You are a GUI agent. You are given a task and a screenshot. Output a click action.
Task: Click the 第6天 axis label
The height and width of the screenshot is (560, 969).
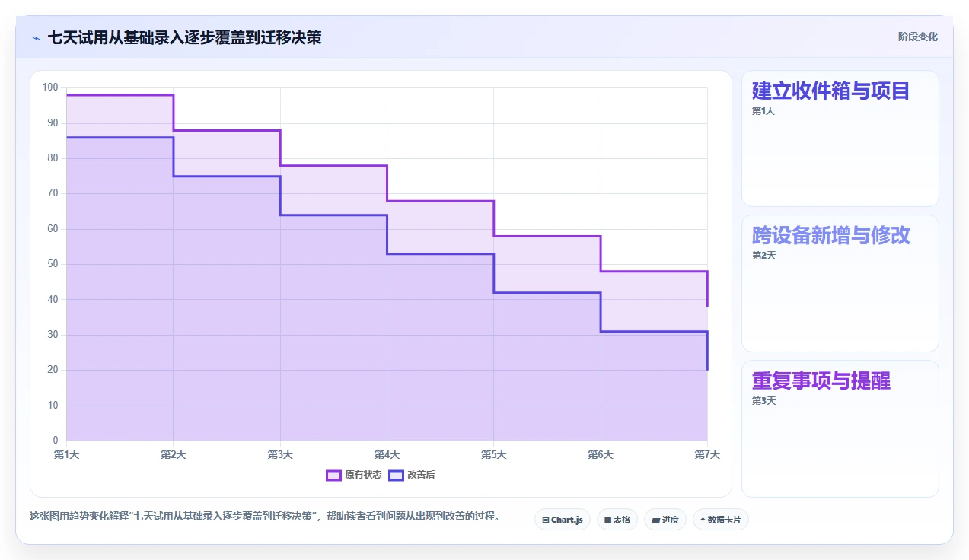[601, 454]
